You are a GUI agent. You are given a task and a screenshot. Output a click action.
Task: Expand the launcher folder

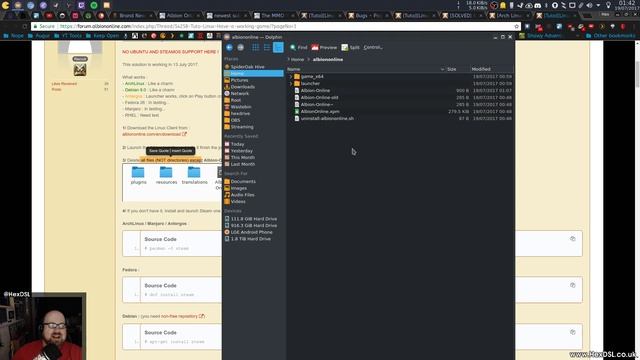tap(291, 83)
